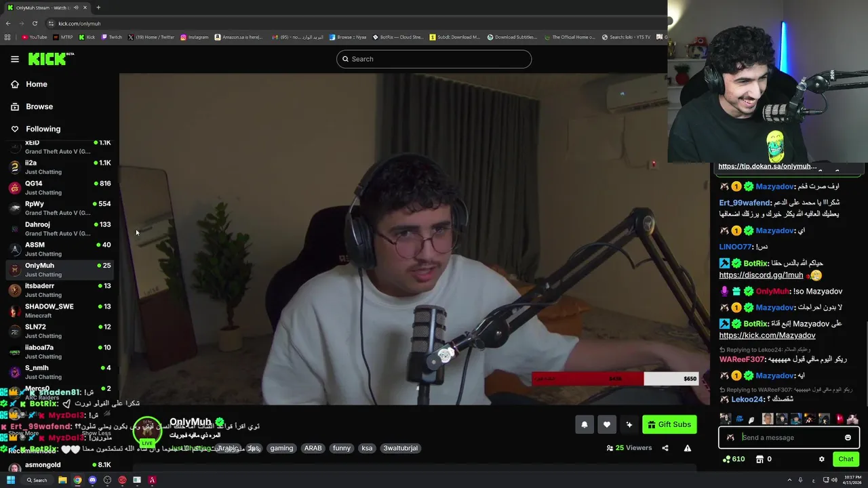Click the 610 channel points balance
Screen dimensions: 868x488
click(x=734, y=459)
